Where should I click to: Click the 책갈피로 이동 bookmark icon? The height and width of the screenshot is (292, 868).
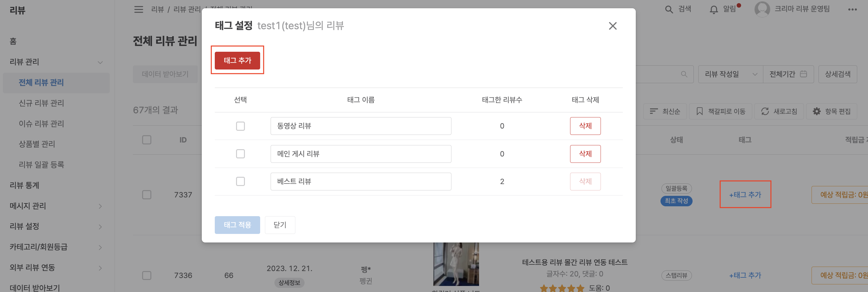click(700, 111)
